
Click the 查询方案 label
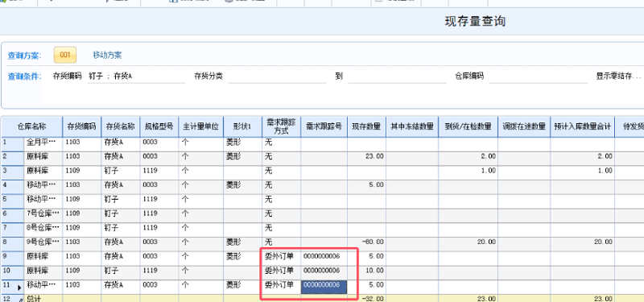(x=24, y=56)
